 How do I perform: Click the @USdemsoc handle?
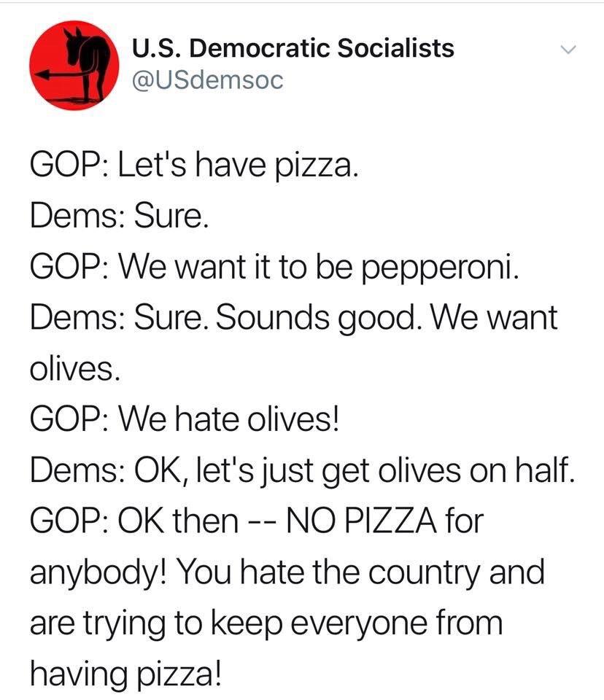206,79
